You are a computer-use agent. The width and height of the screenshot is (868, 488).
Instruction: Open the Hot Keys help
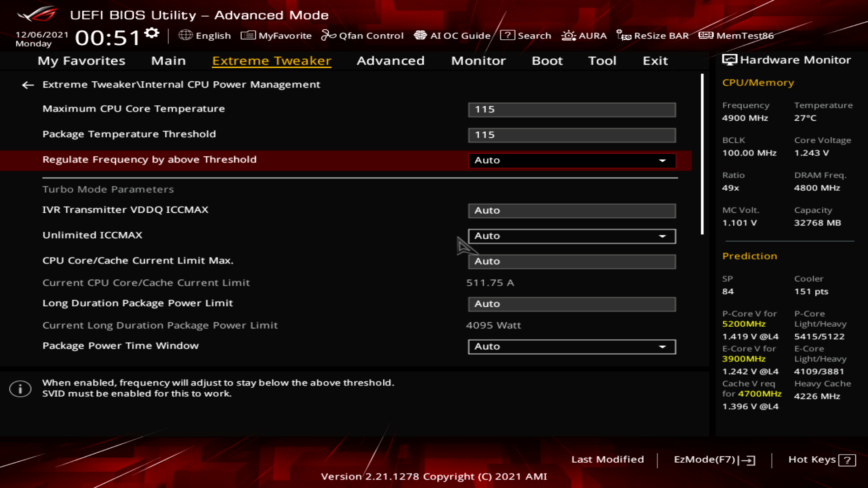[x=821, y=460]
